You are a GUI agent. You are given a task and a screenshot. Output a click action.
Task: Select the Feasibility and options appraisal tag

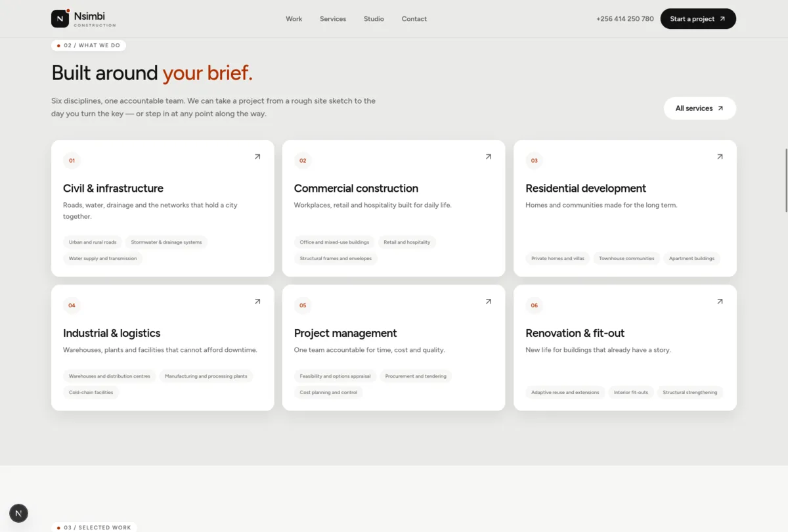336,376
